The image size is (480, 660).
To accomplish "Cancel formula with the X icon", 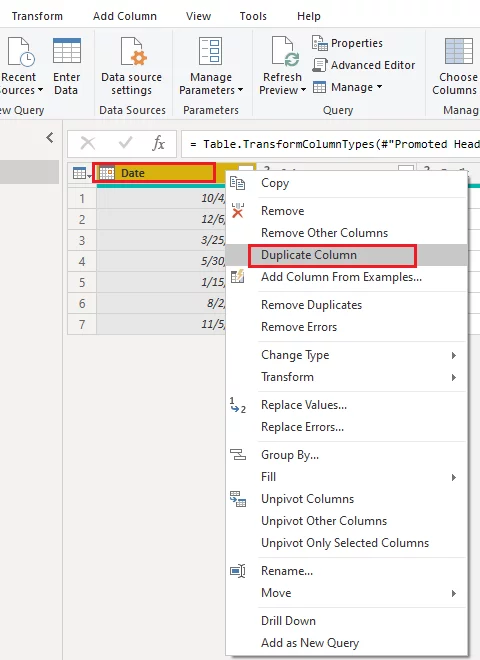I will pos(88,144).
